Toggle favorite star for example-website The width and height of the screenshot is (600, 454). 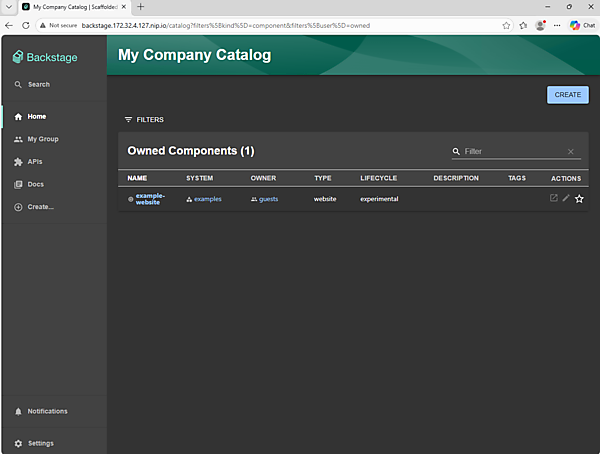(x=579, y=199)
